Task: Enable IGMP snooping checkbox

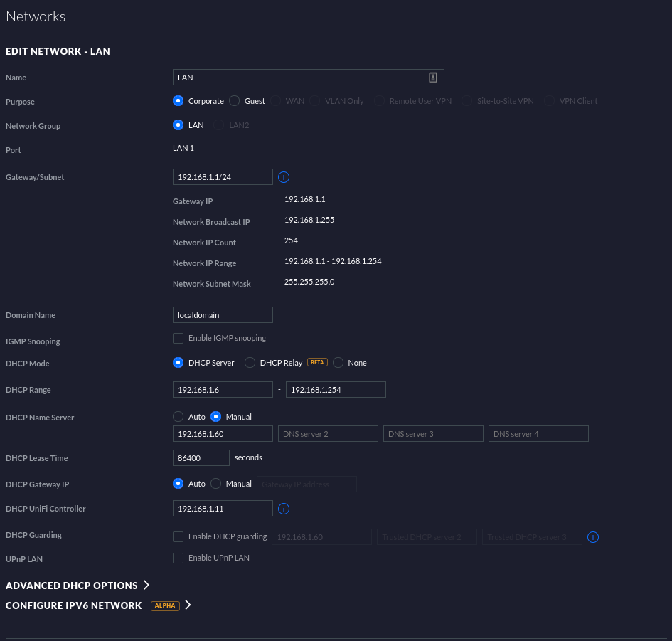Action: (178, 338)
